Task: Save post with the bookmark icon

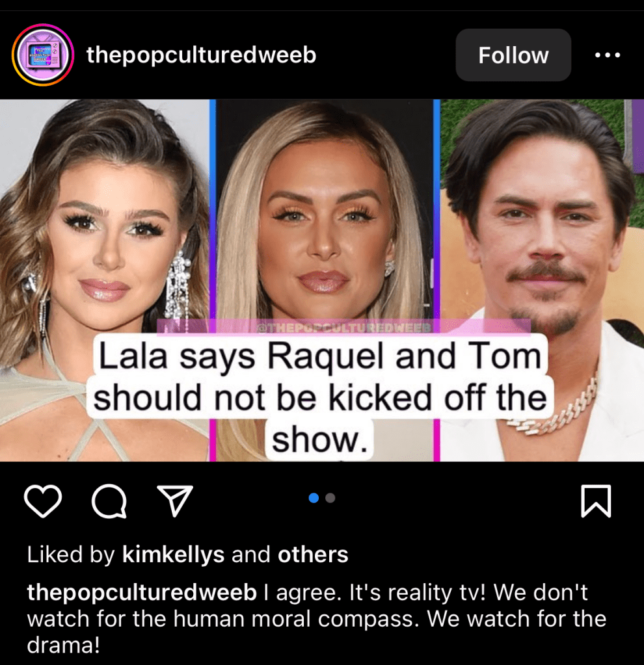Action: click(x=596, y=501)
